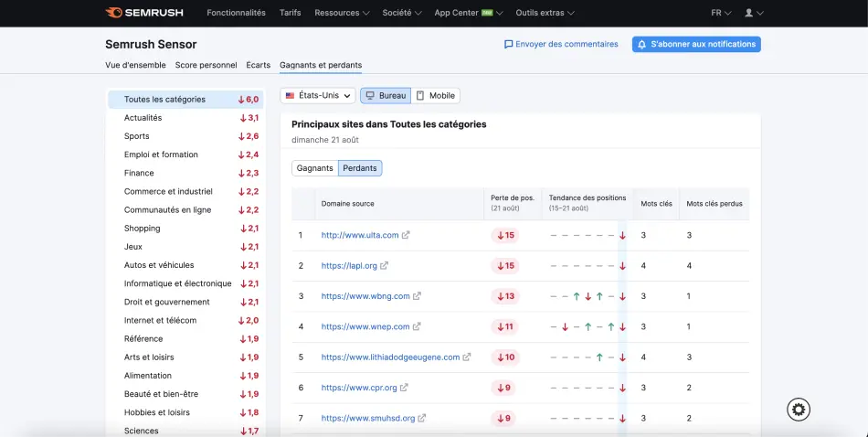Select the Jeux category

(x=185, y=247)
